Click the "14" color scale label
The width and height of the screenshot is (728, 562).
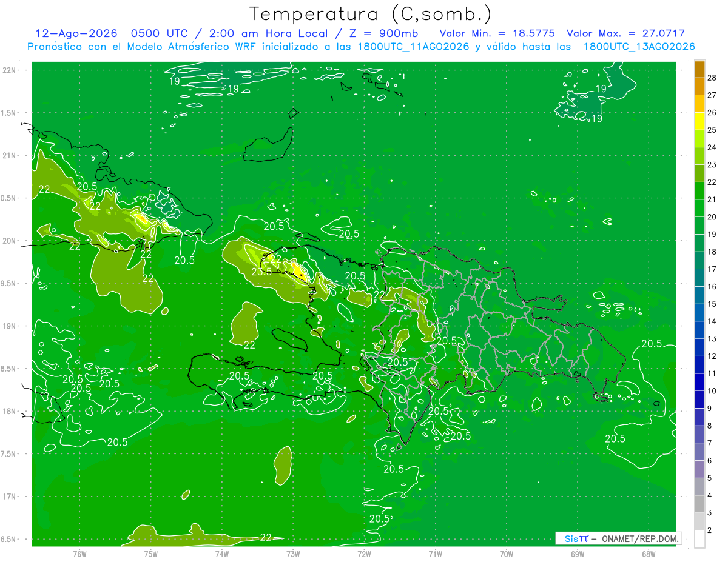point(712,321)
